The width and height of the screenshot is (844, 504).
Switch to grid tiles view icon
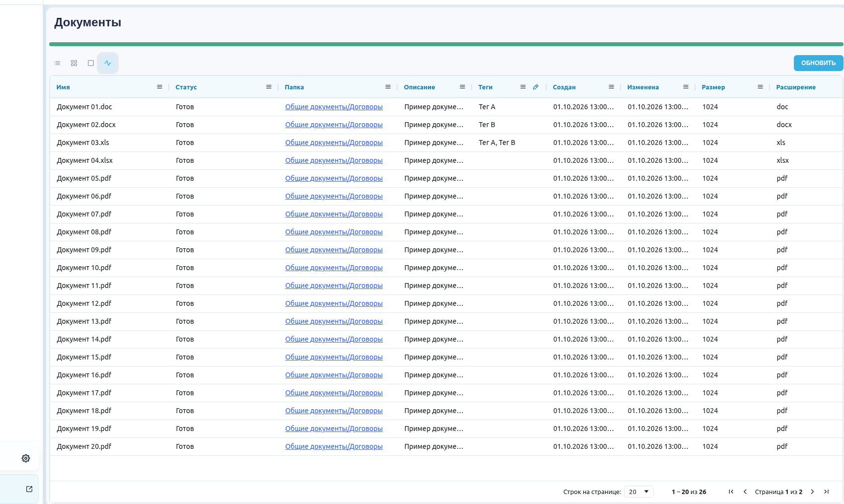point(74,63)
